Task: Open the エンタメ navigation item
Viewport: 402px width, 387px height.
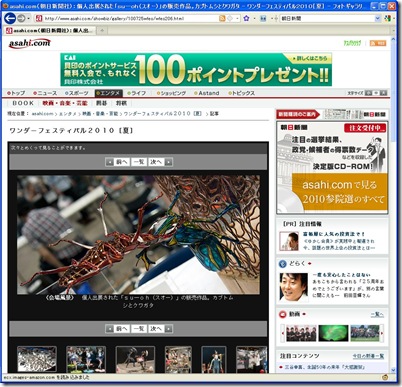Action: tap(109, 93)
